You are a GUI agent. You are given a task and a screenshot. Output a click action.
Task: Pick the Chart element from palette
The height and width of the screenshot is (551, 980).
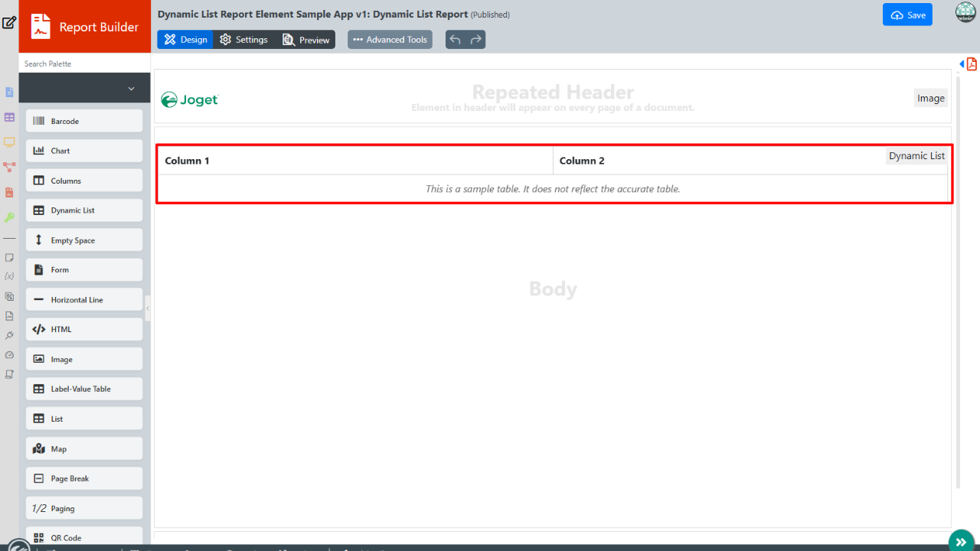click(84, 151)
